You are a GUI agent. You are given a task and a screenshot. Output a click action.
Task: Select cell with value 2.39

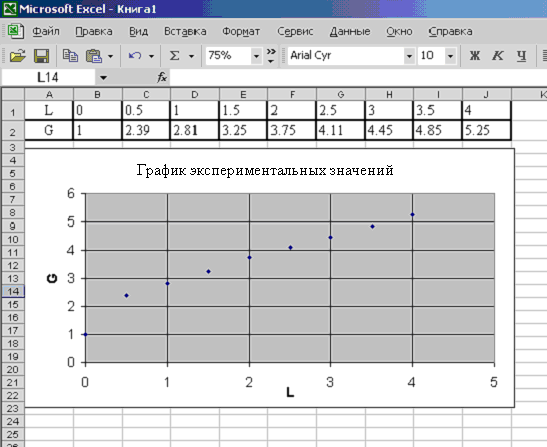pyautogui.click(x=146, y=131)
